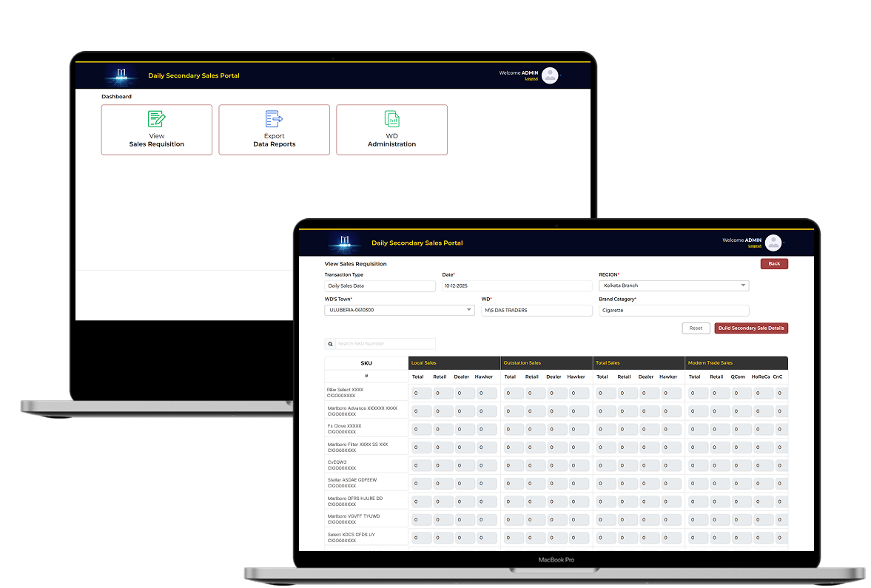Click the red Back button

pos(774,264)
